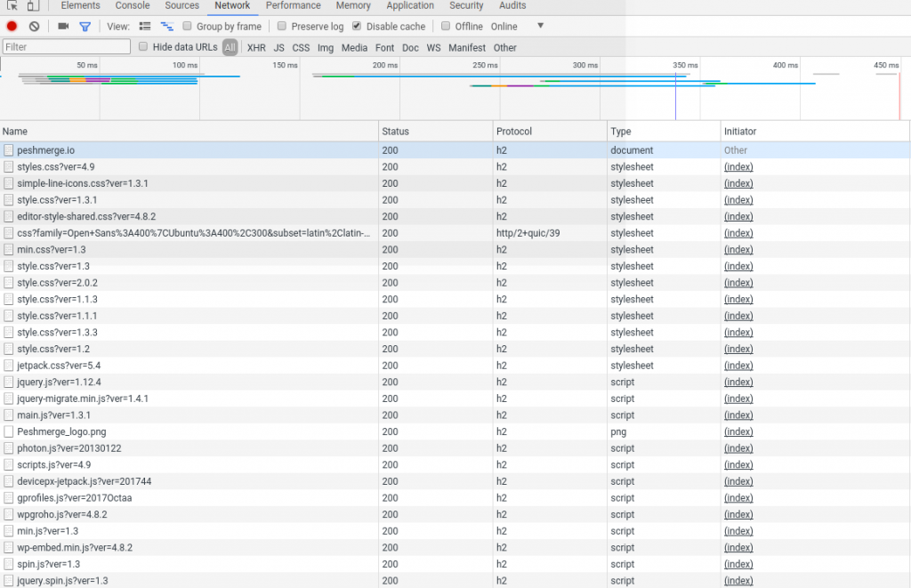Image resolution: width=911 pixels, height=588 pixels.
Task: Switch to the Console tab
Action: [133, 6]
